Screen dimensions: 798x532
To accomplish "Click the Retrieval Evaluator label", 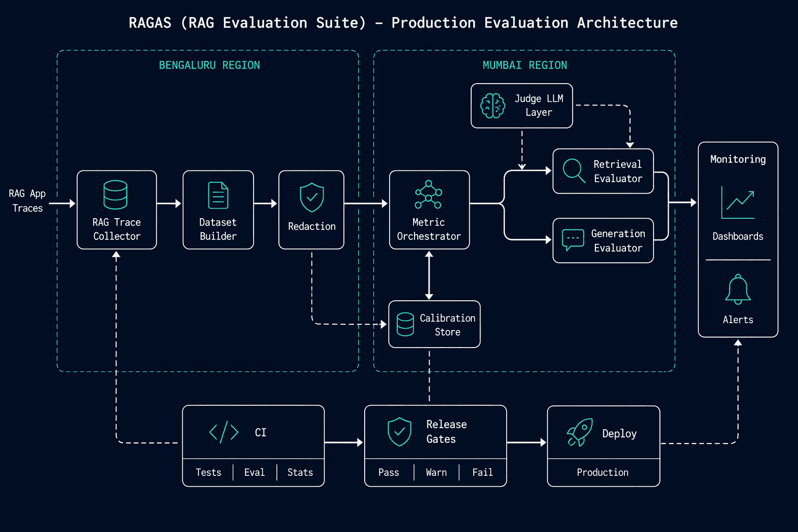I will tap(618, 171).
